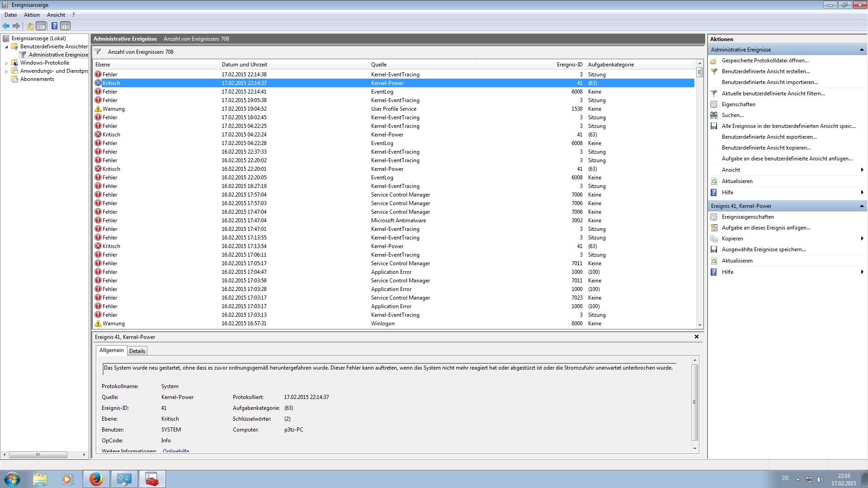Screen dimensions: 868x488
Task: Click the floppy disk icon for Ausgewählte Ereignisse speichern
Action: [x=714, y=249]
